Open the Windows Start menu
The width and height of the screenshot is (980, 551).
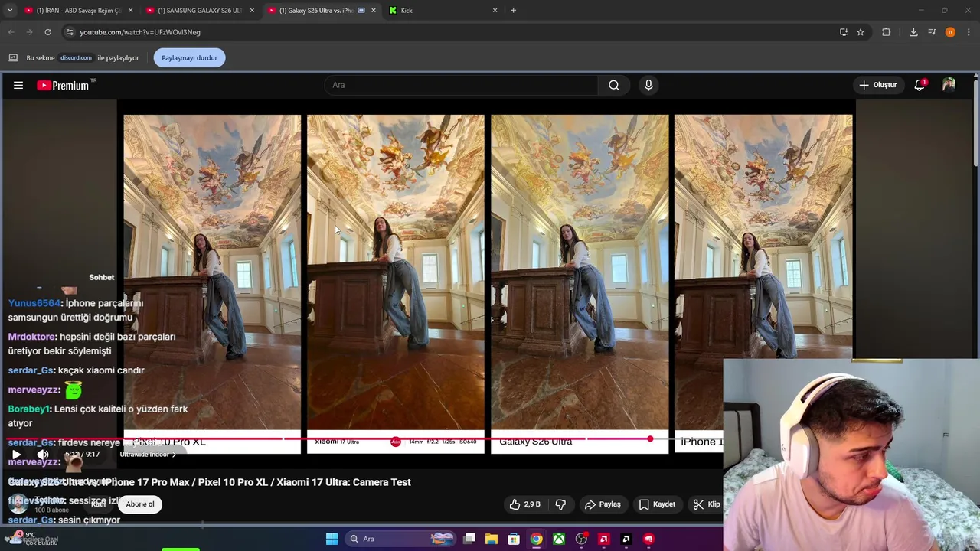(332, 539)
